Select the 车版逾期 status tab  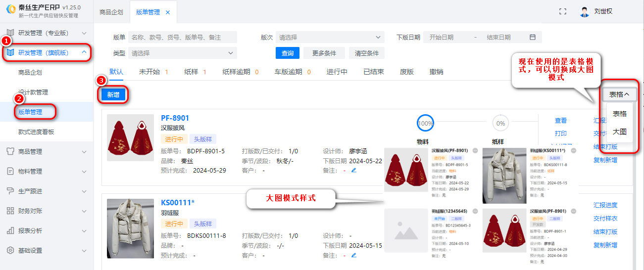pyautogui.click(x=293, y=72)
